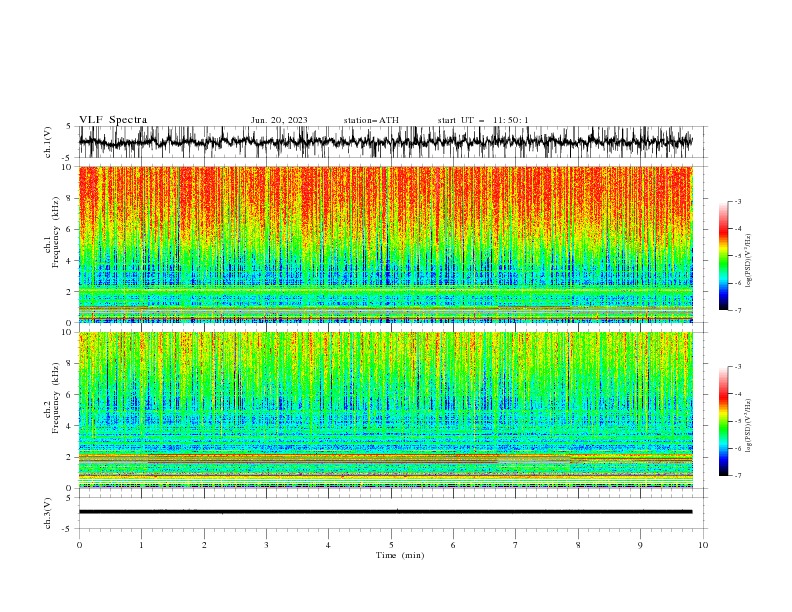Click the log(PSD)(V²/Hz) label beside ch.1 color bar
The height and width of the screenshot is (612, 792).
coord(748,261)
